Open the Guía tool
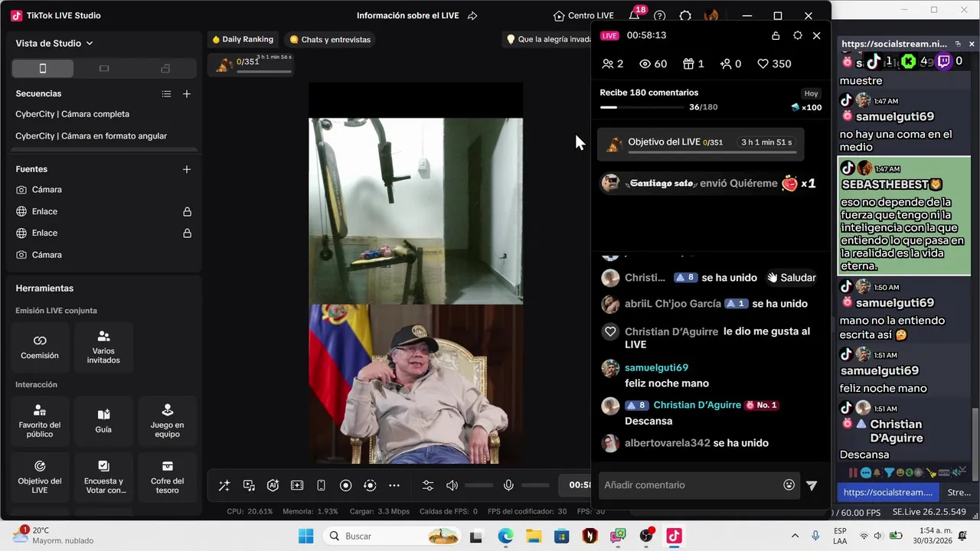Image resolution: width=980 pixels, height=551 pixels. pyautogui.click(x=103, y=421)
